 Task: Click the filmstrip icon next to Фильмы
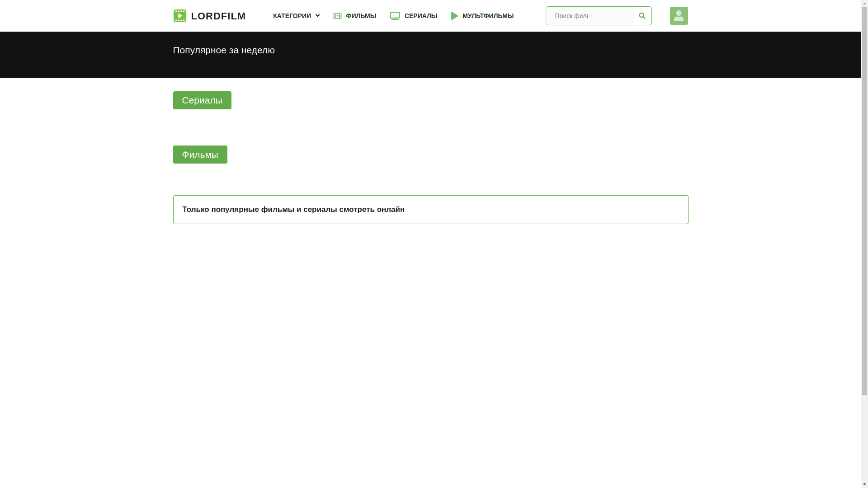pyautogui.click(x=337, y=16)
